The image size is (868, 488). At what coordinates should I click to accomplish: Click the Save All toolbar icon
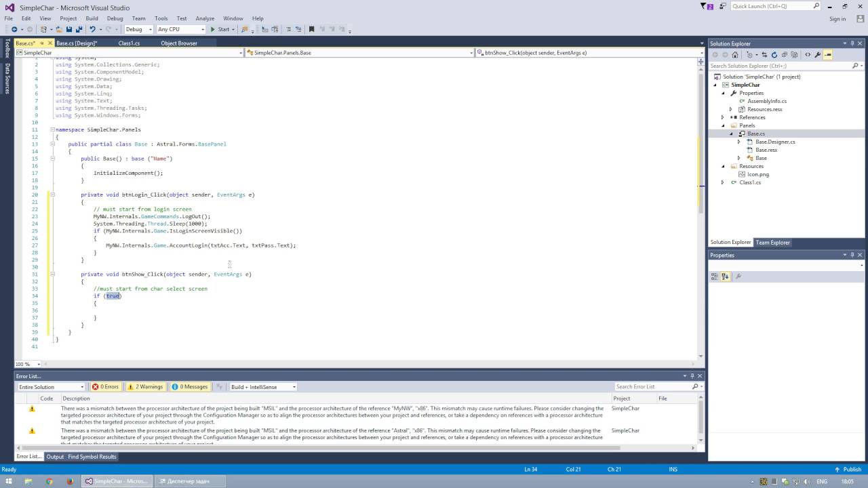pos(79,29)
